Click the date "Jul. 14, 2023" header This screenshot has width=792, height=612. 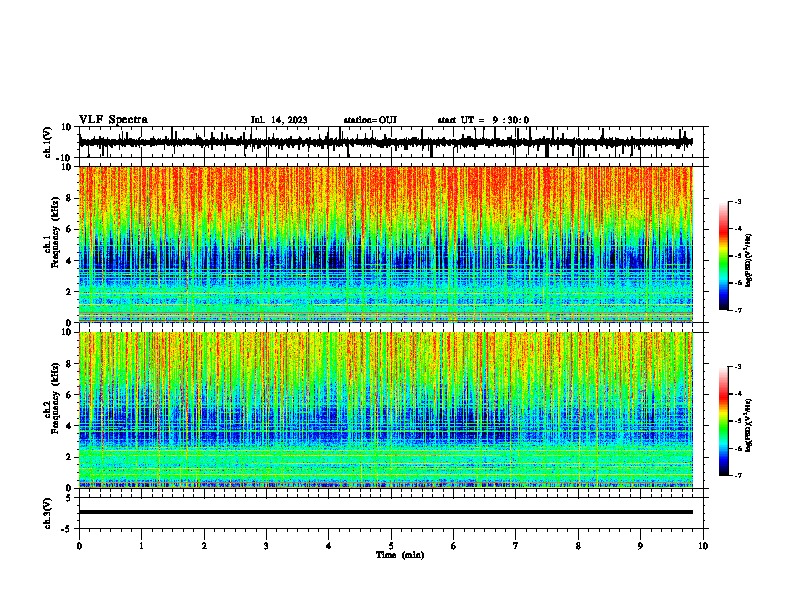[x=279, y=120]
